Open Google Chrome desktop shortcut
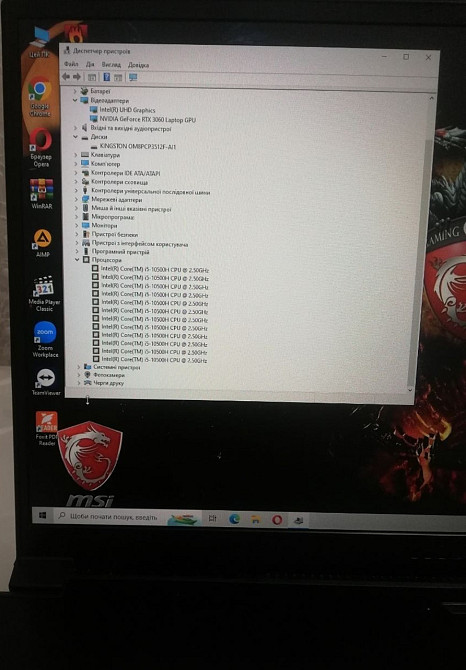The height and width of the screenshot is (670, 466). coord(40,96)
